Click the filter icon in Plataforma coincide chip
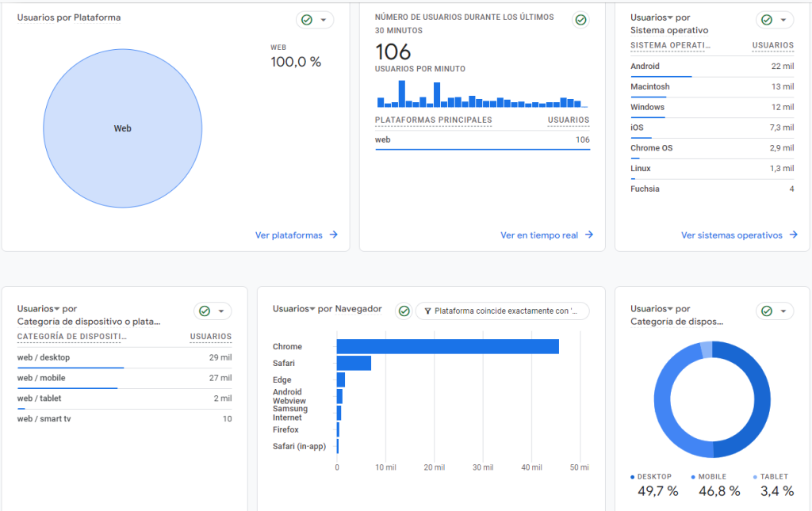The height and width of the screenshot is (511, 812). [x=427, y=311]
